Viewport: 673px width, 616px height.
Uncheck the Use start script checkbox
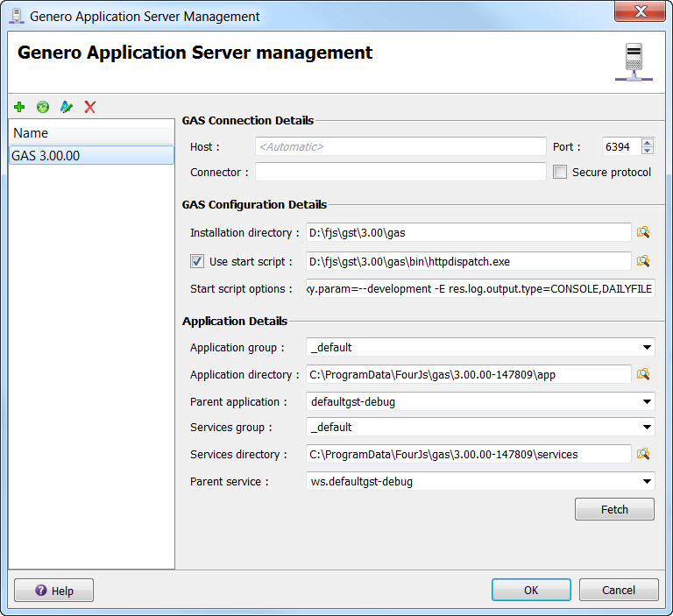pyautogui.click(x=197, y=261)
